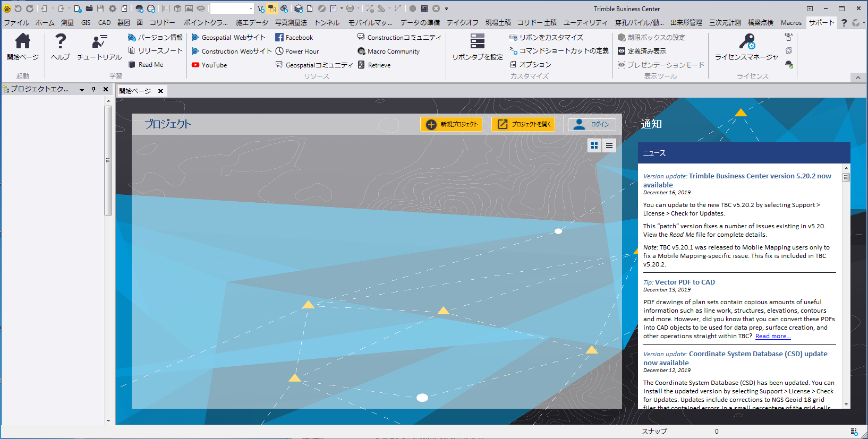The height and width of the screenshot is (439, 868).
Task: Open Project Explorer panel options arrow
Action: (x=82, y=90)
